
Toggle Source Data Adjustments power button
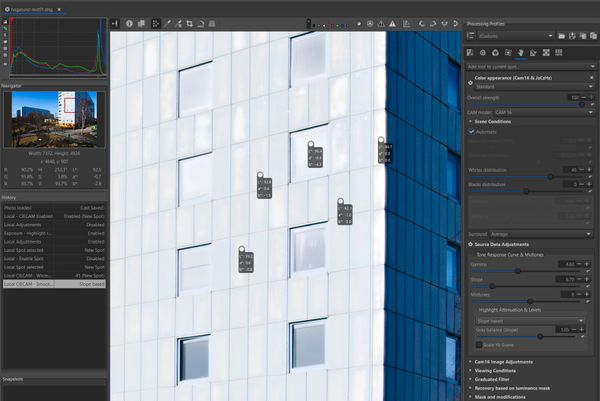pos(472,244)
